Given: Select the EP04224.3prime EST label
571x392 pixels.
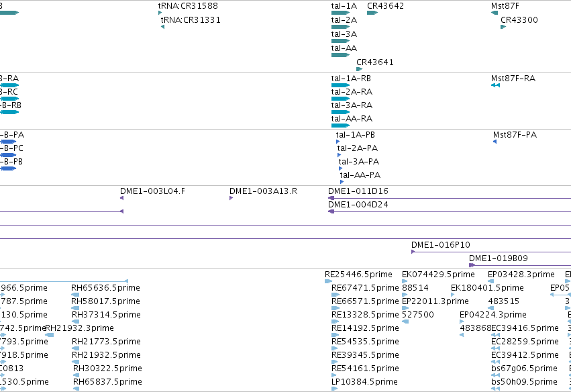Looking at the screenshot, I should point(492,314).
